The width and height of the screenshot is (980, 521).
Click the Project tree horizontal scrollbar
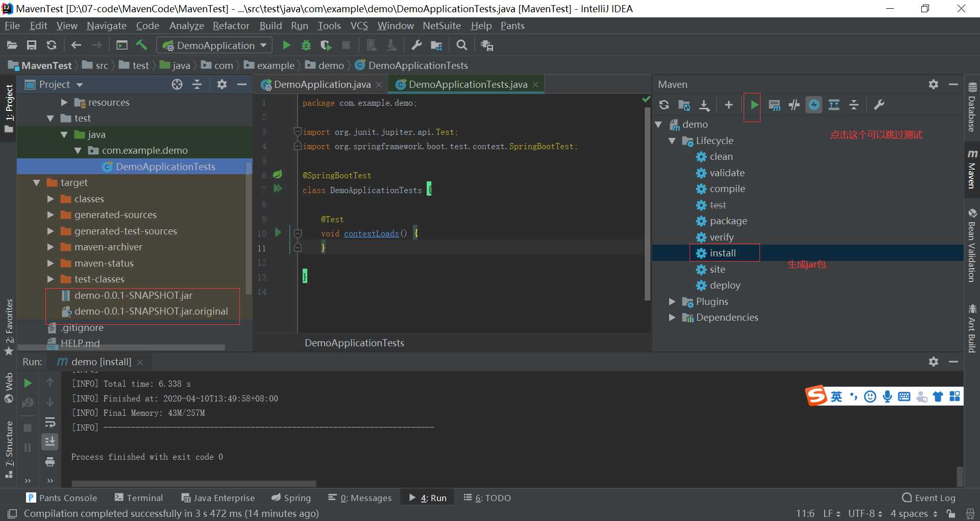pos(122,347)
